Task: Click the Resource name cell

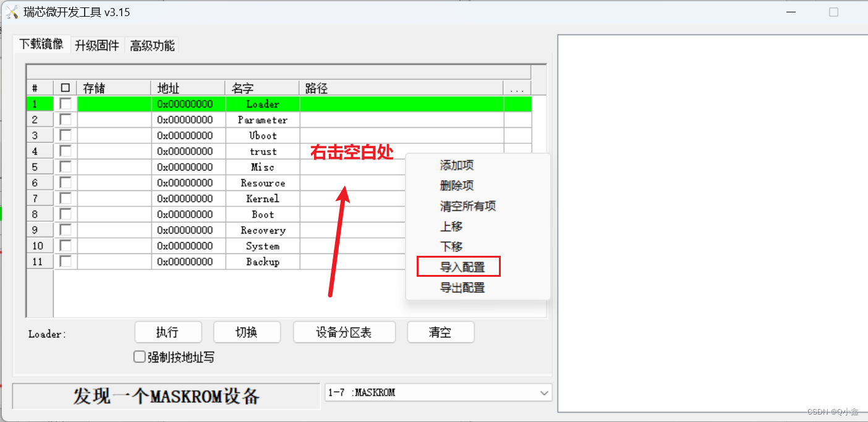Action: point(263,182)
